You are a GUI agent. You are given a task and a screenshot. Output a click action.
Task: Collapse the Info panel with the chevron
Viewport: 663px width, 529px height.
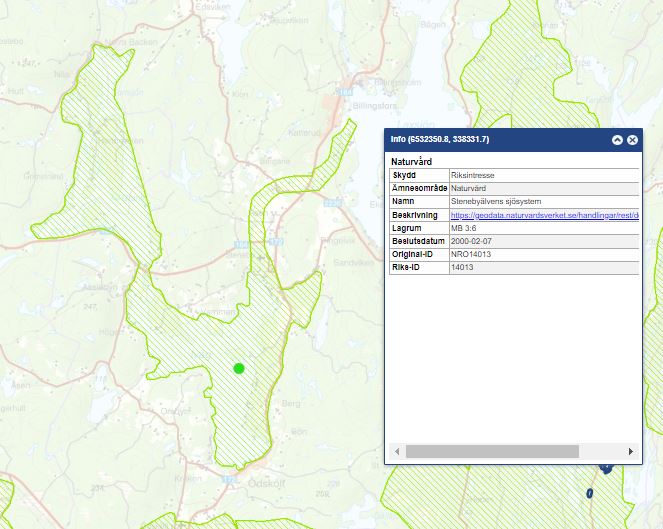click(617, 140)
